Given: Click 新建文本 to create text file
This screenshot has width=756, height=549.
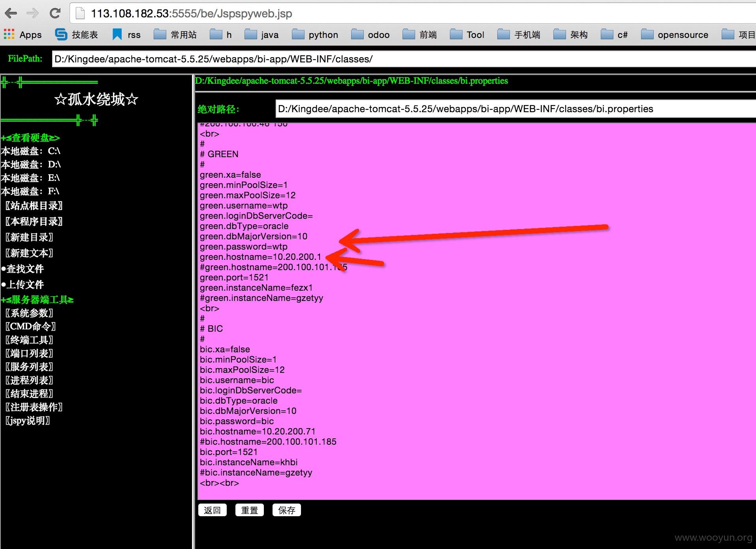Looking at the screenshot, I should 29,253.
